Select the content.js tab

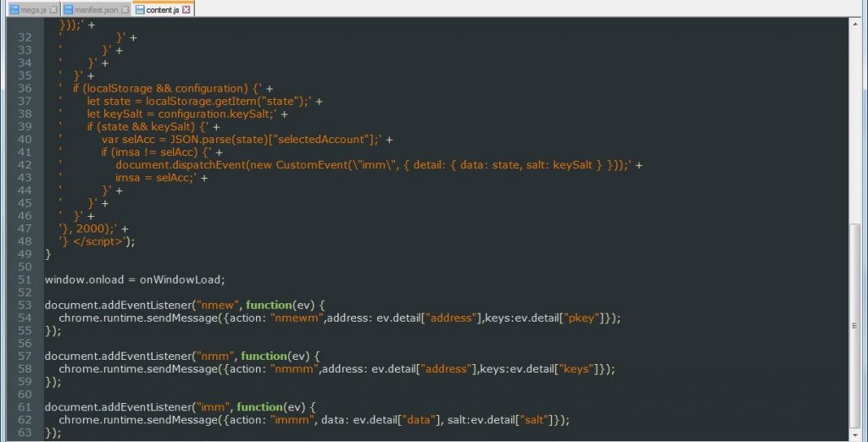pyautogui.click(x=162, y=9)
